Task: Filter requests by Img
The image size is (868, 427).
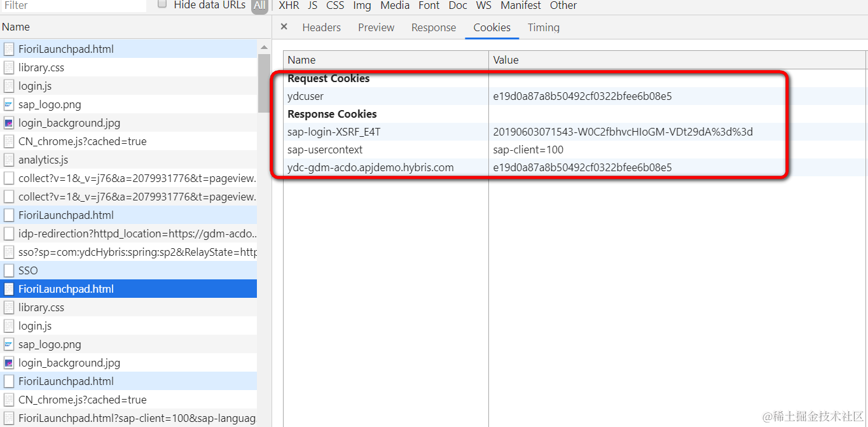Action: (362, 5)
